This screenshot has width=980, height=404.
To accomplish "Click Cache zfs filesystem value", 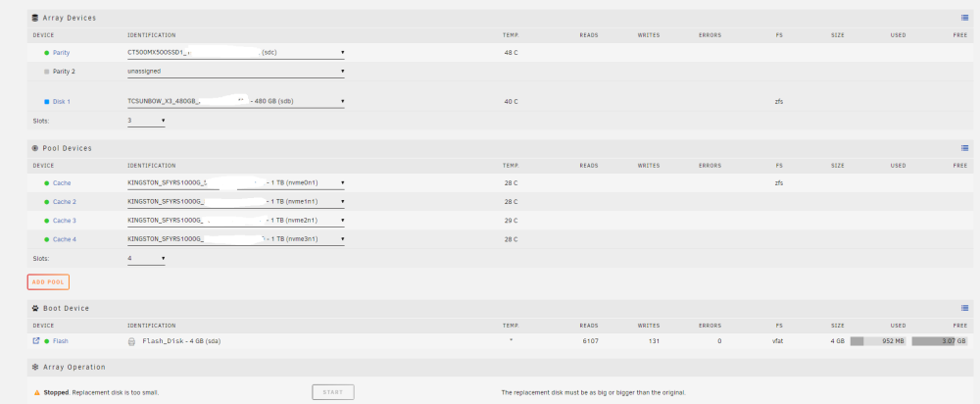I will [779, 183].
